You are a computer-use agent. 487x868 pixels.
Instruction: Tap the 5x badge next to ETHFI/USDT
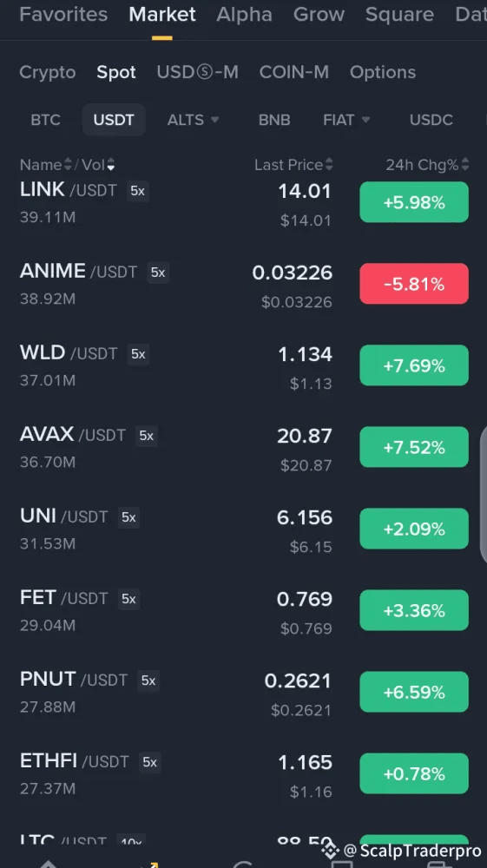(150, 762)
